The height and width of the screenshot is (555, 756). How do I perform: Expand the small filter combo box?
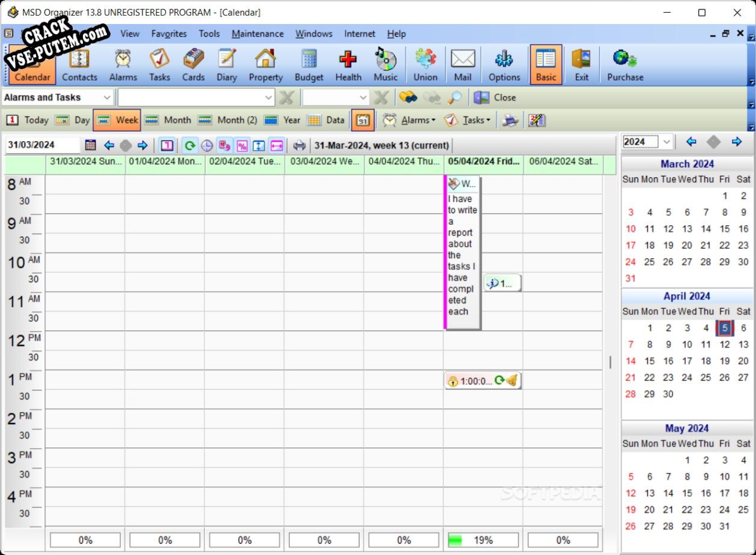pos(363,97)
